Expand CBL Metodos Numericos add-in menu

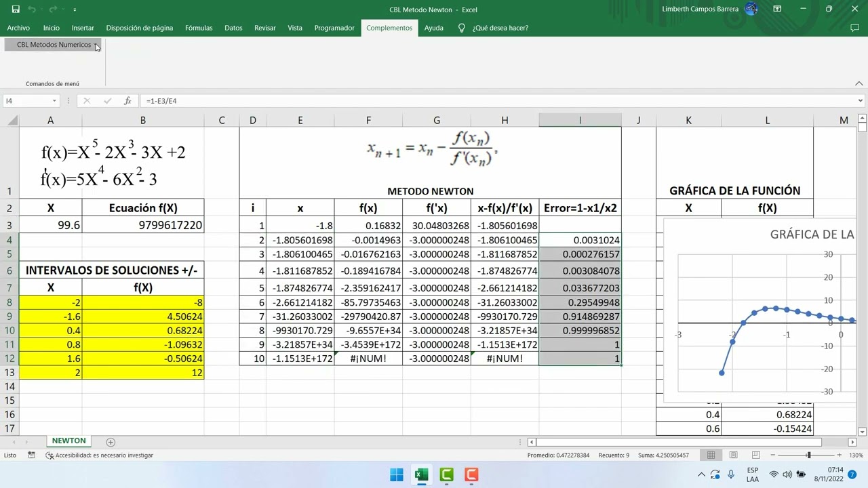(x=54, y=45)
